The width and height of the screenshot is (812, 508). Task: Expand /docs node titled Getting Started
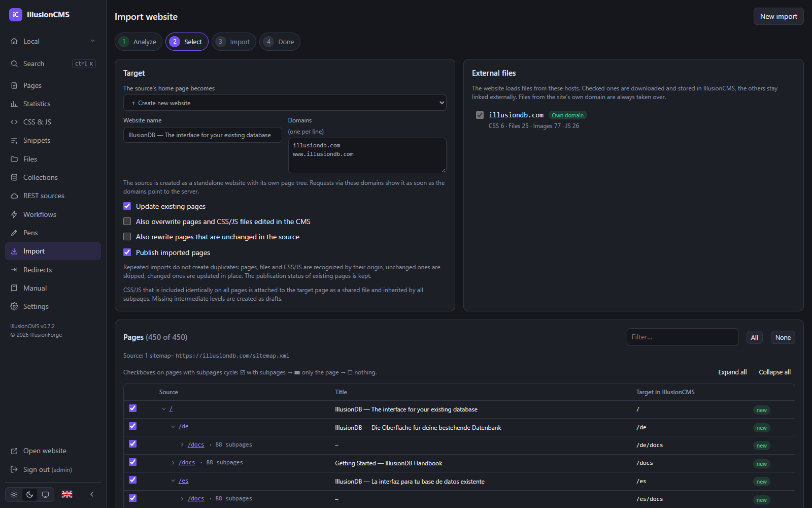point(173,463)
